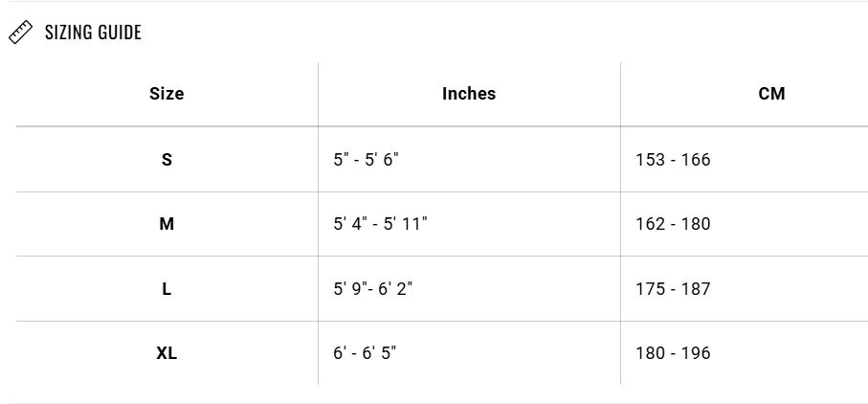This screenshot has height=404, width=868.
Task: Click the SIZING GUIDE heading
Action: [93, 33]
